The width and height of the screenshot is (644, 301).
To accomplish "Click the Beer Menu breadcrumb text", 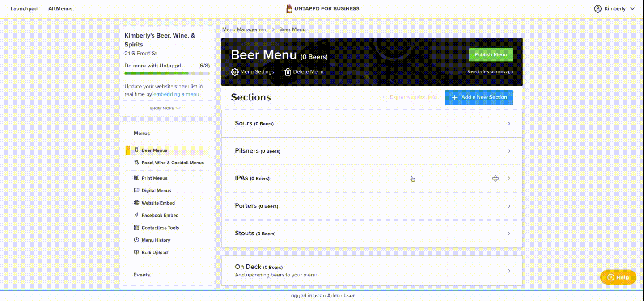I will click(x=292, y=29).
